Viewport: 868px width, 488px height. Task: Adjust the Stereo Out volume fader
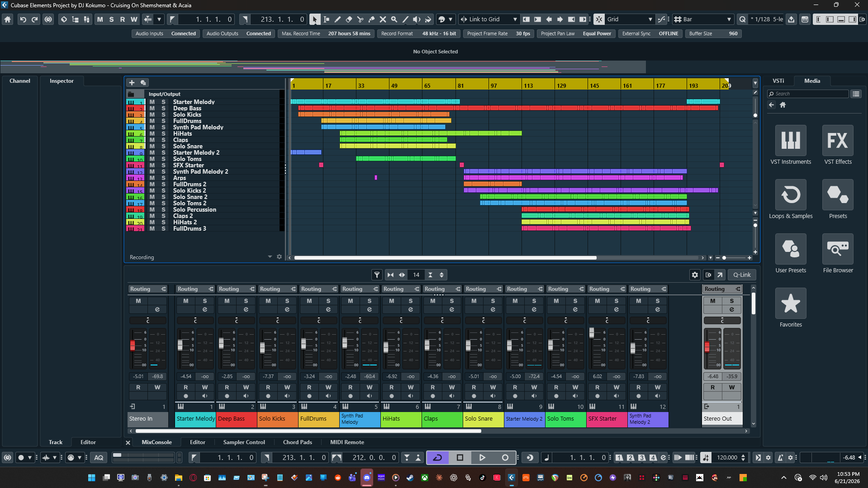coord(707,347)
